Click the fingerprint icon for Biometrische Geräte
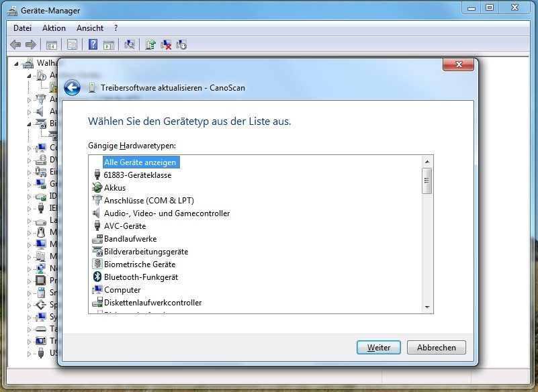538x392 pixels. pos(97,264)
